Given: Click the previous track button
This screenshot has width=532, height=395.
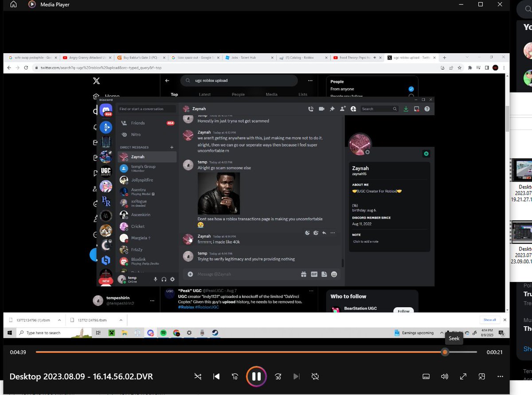Looking at the screenshot, I should 216,376.
